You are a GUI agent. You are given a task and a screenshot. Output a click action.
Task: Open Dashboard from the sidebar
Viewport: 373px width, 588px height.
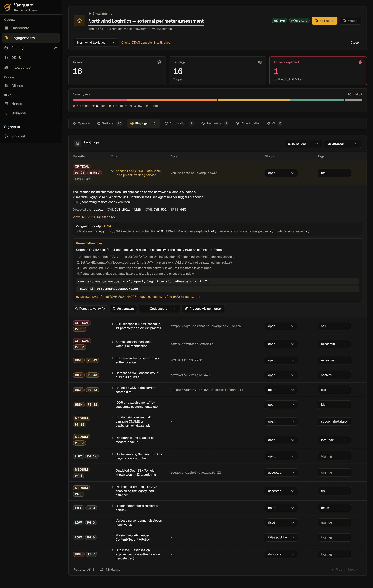31,28
